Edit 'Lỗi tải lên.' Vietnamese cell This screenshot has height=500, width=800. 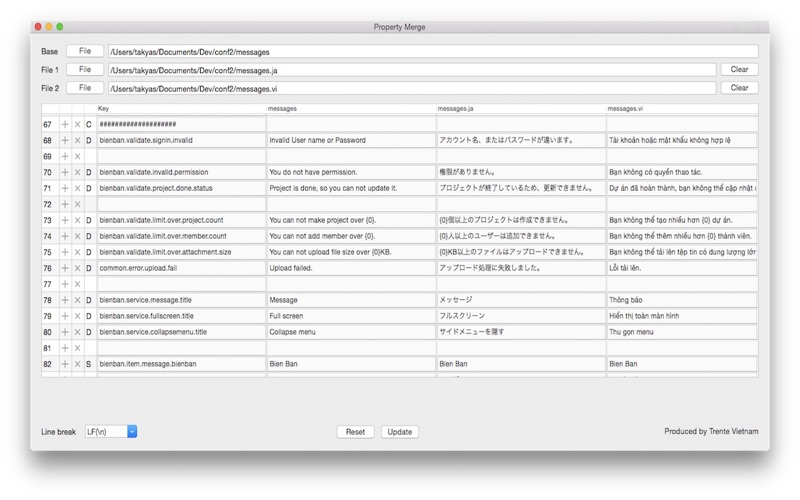click(682, 268)
